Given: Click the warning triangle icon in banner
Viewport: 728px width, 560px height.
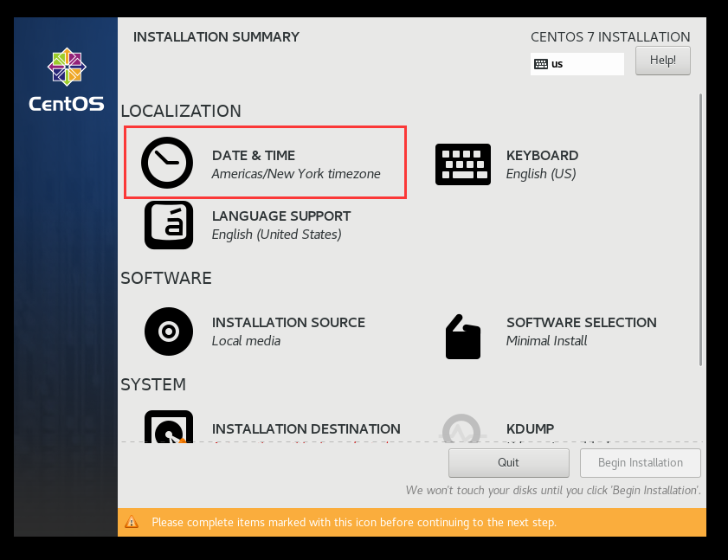Looking at the screenshot, I should pyautogui.click(x=132, y=522).
